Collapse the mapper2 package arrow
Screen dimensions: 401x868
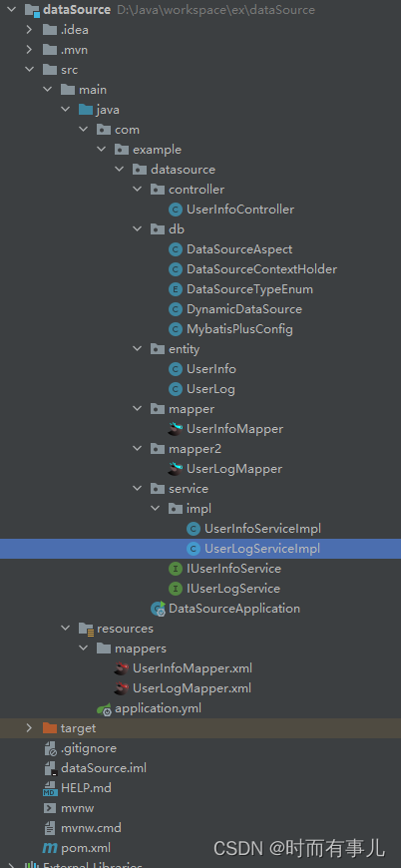pyautogui.click(x=138, y=449)
